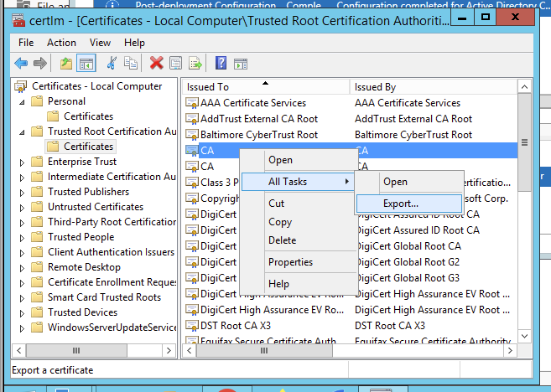Image resolution: width=551 pixels, height=392 pixels.
Task: Choose Export... in the All Tasks submenu
Action: [x=409, y=204]
